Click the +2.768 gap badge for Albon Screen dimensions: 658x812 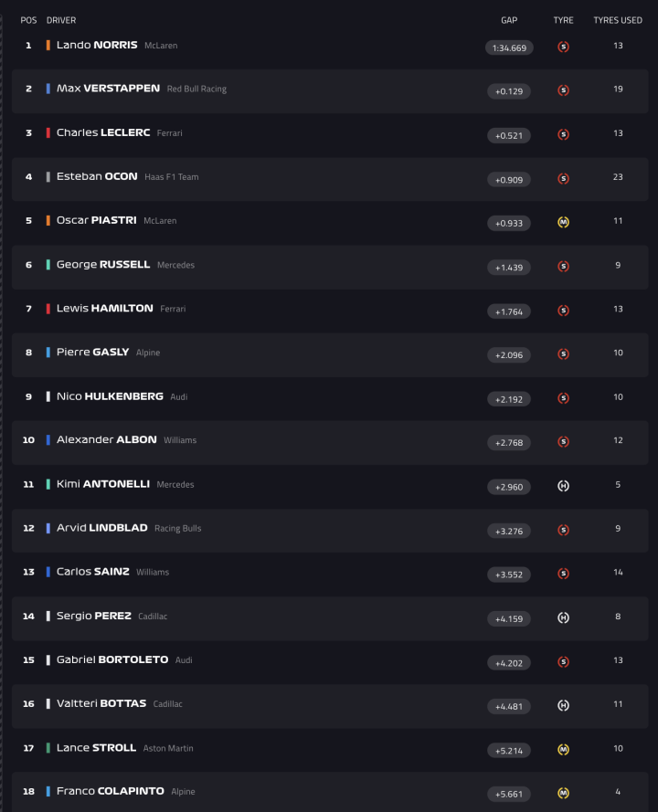pos(509,442)
